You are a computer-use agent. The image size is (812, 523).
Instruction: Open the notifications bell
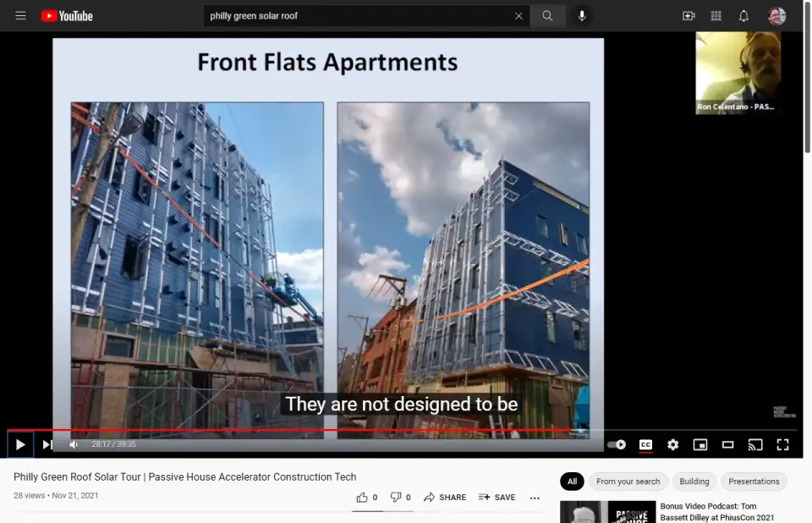point(743,16)
